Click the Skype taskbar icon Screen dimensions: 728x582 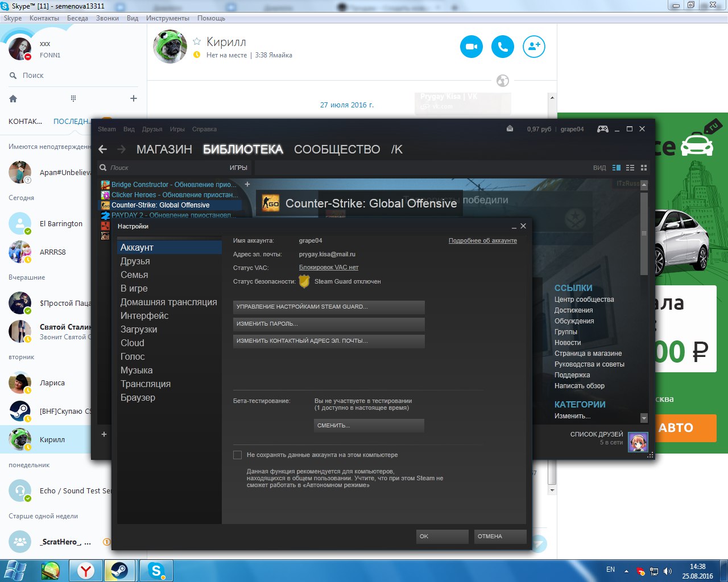tap(156, 571)
